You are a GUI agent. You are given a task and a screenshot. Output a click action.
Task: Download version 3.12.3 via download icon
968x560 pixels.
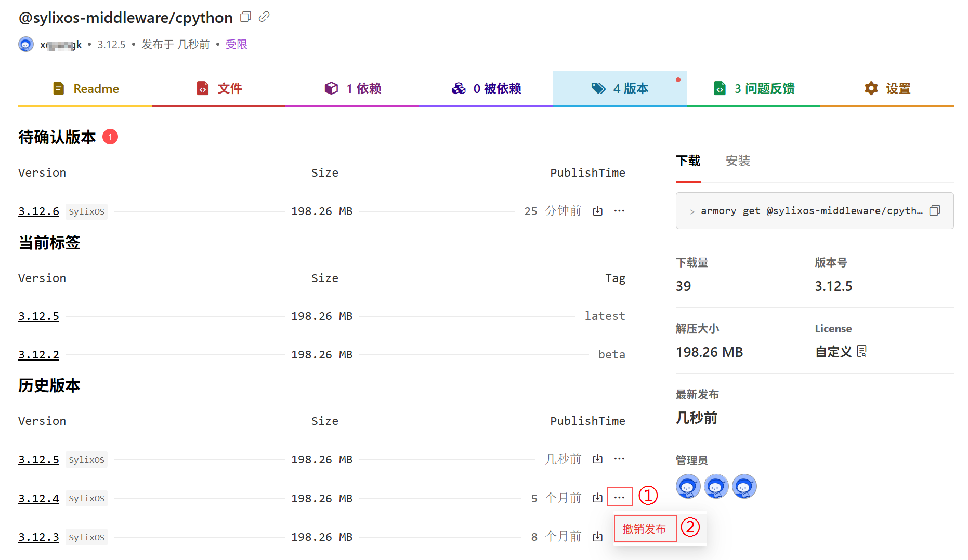(x=598, y=537)
